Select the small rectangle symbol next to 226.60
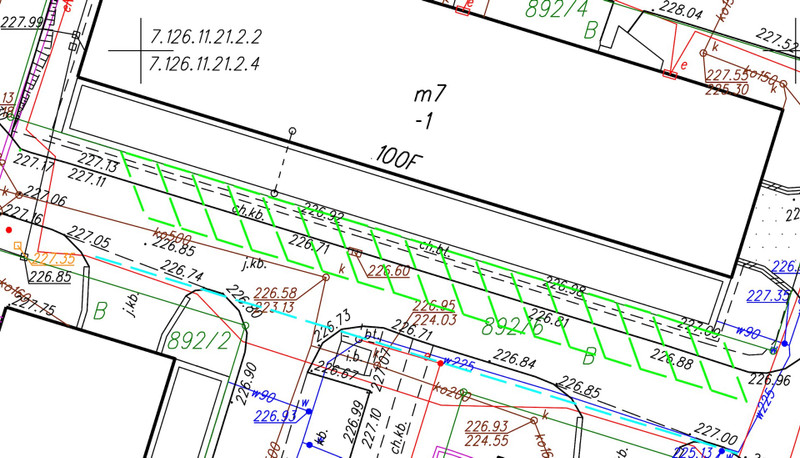Image resolution: width=800 pixels, height=458 pixels. (x=354, y=252)
